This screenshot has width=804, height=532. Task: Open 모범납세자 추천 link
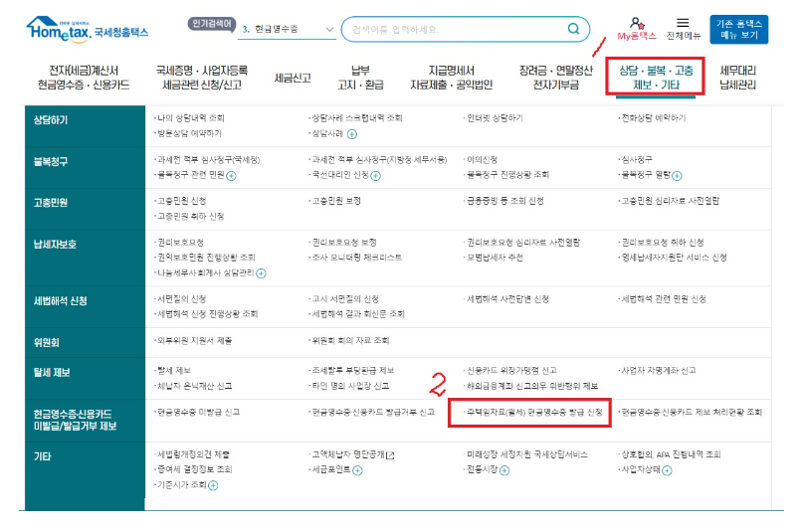(495, 258)
